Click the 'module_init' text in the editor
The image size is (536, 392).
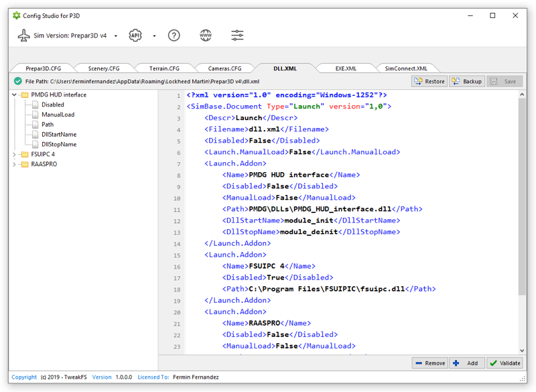tap(309, 220)
